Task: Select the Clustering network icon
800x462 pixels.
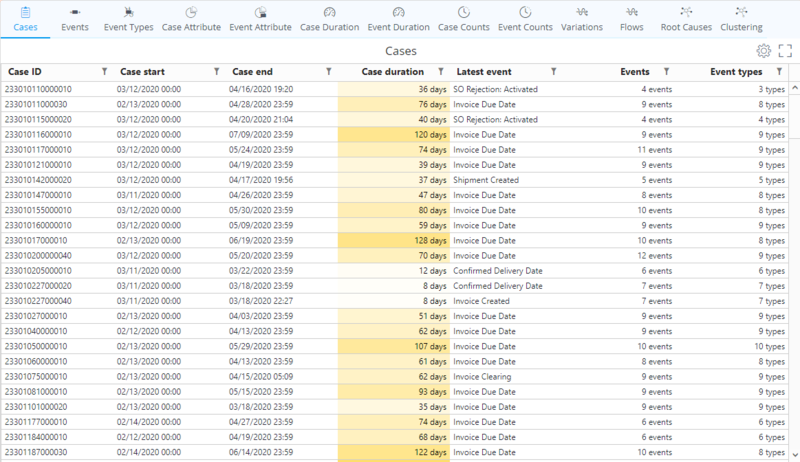Action: [741, 12]
